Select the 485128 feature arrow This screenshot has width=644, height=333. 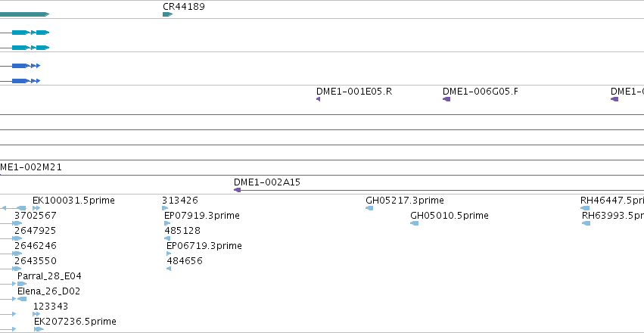pos(167,238)
